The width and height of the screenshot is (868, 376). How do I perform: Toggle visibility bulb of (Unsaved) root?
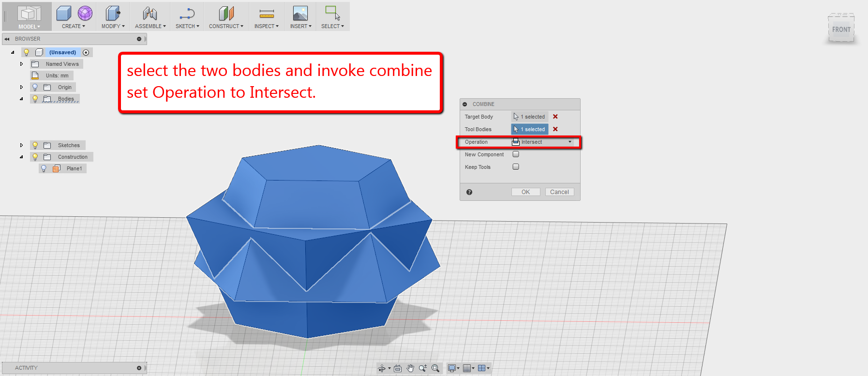tap(27, 52)
